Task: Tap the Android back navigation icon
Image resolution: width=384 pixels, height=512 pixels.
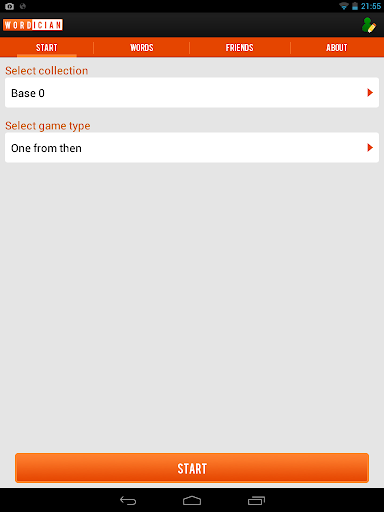Action: pyautogui.click(x=128, y=500)
